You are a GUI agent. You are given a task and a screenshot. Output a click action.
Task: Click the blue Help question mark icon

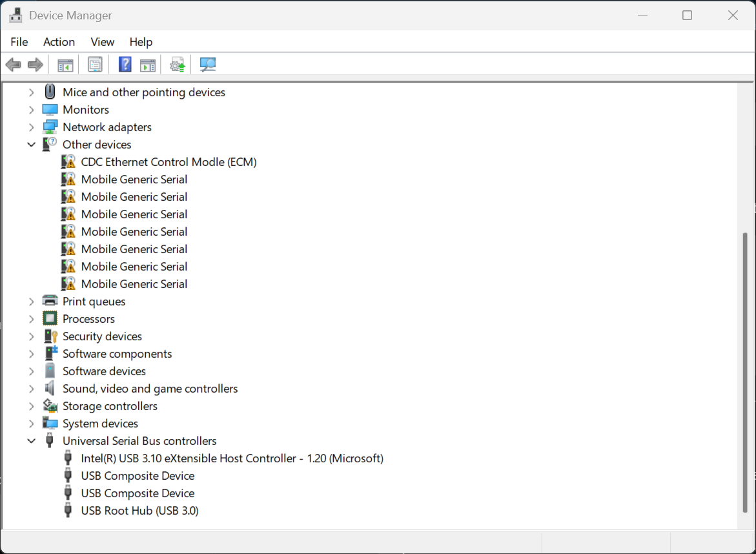125,65
